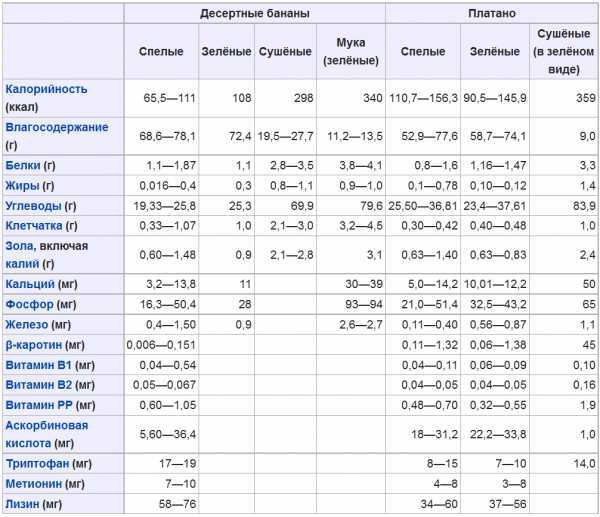The image size is (600, 517).
Task: Select carbohydrate value 83,9
Action: coord(584,206)
